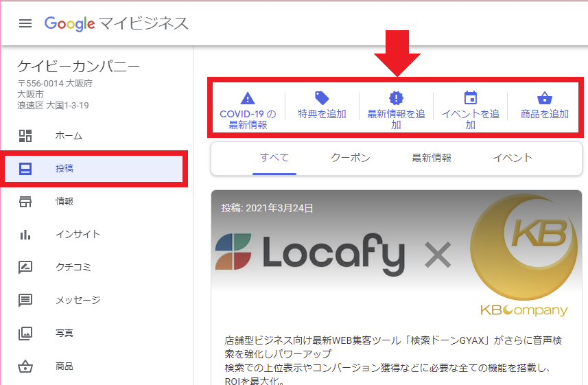
Task: Click イベントを追加 button label
Action: [x=470, y=119]
